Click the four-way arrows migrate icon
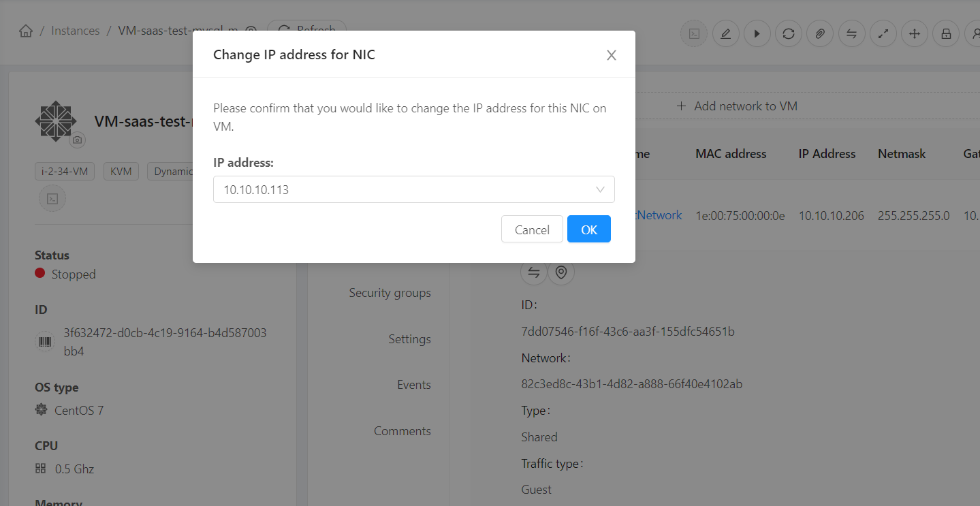Screen dimensions: 980x506 (x=915, y=33)
